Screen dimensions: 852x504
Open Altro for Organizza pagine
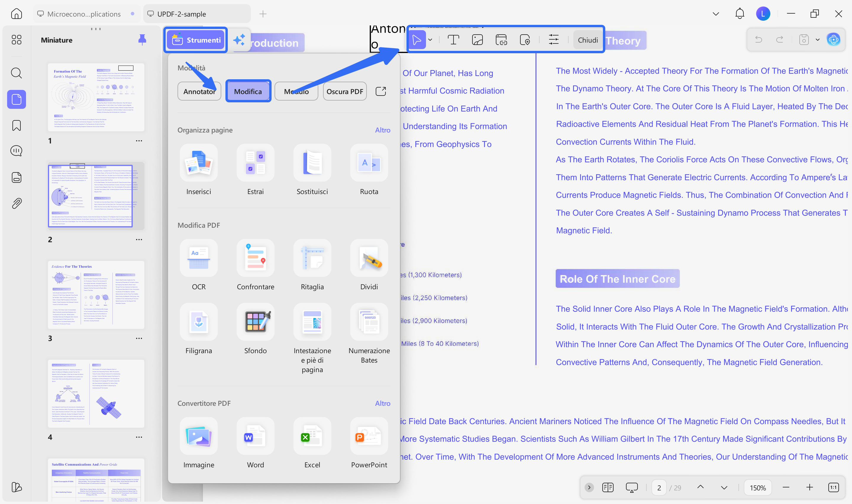click(x=383, y=130)
